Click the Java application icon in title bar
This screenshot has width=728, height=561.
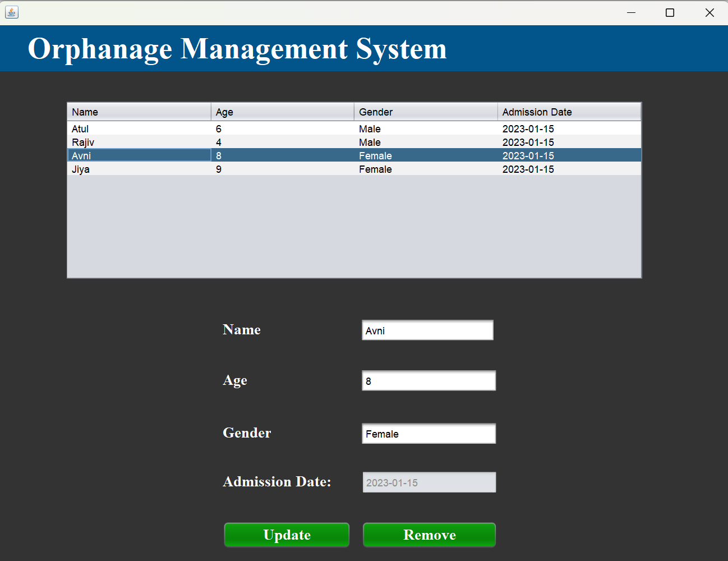pos(12,12)
